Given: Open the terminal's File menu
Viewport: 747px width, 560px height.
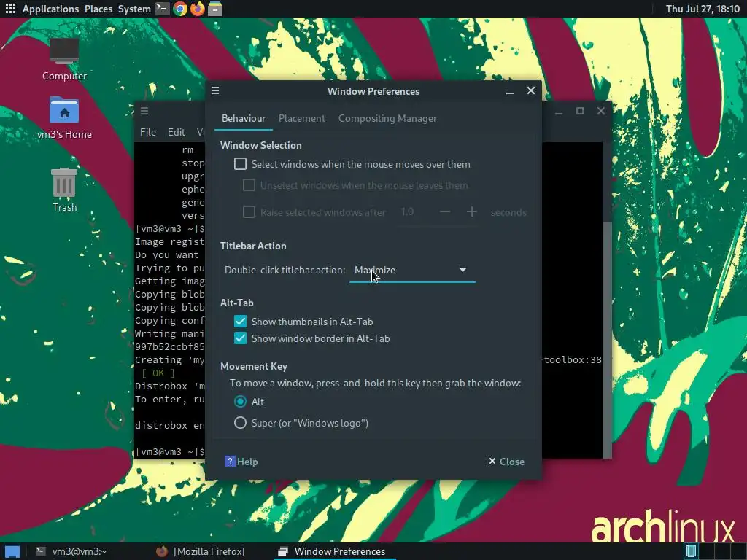Looking at the screenshot, I should pos(147,132).
